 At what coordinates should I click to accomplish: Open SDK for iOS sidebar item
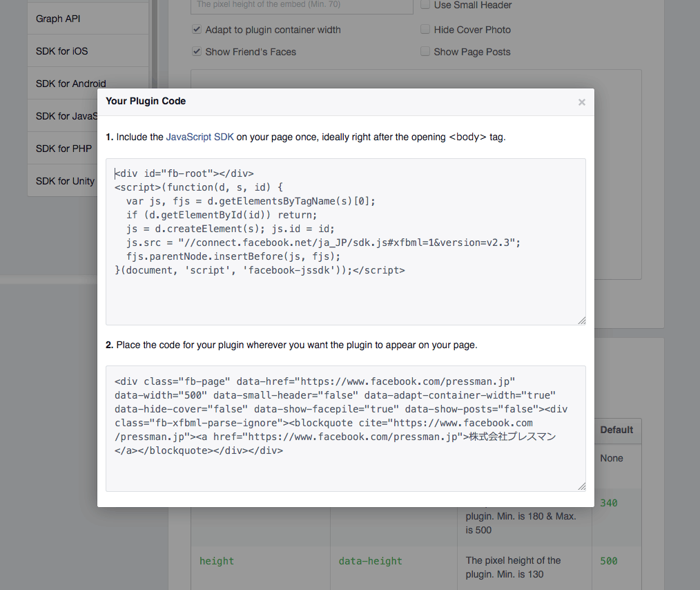(88, 51)
